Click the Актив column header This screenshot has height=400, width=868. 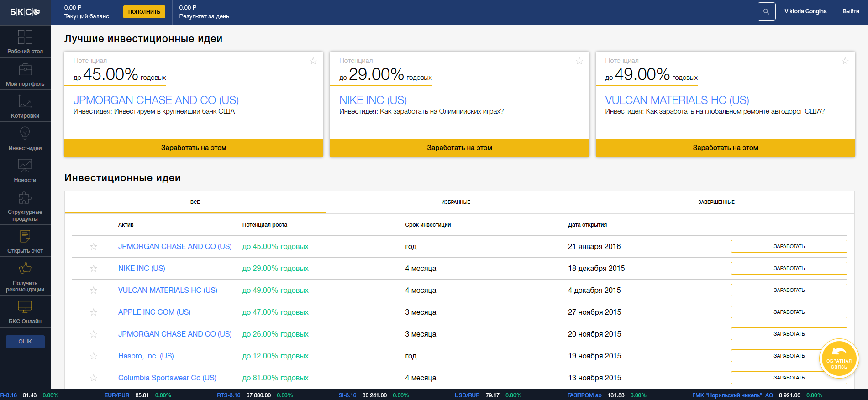coord(126,225)
